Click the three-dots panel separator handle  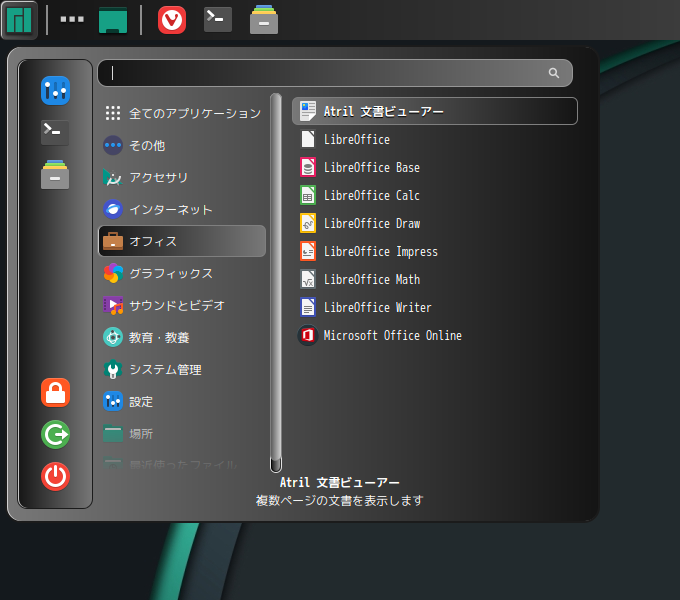click(72, 19)
